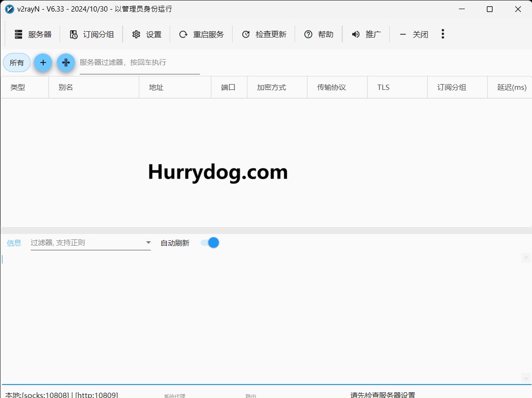The image size is (532, 398).
Task: Select the 所有 (All) group tab
Action: coord(17,62)
